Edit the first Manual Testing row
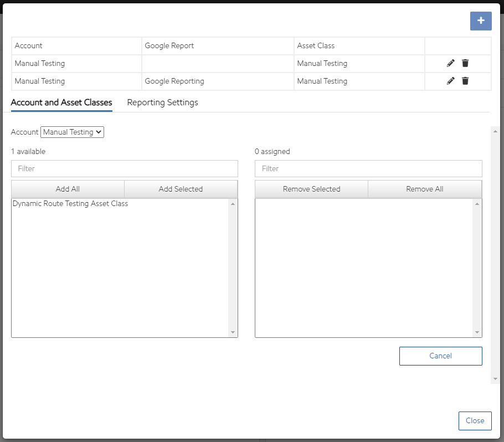The width and height of the screenshot is (504, 442). (x=450, y=64)
